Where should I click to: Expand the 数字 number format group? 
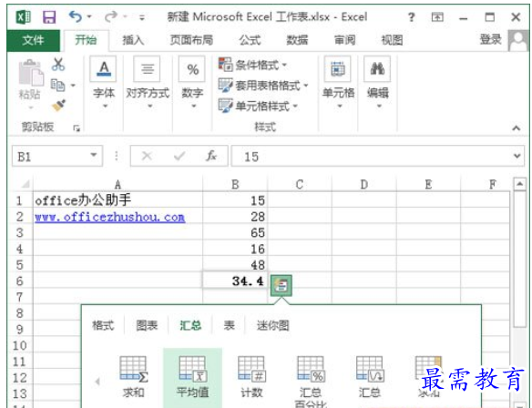pyautogui.click(x=192, y=83)
